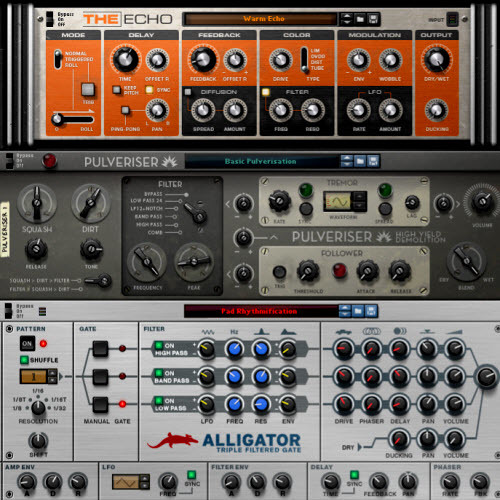Click the Roll slider in The Echo

click(73, 119)
